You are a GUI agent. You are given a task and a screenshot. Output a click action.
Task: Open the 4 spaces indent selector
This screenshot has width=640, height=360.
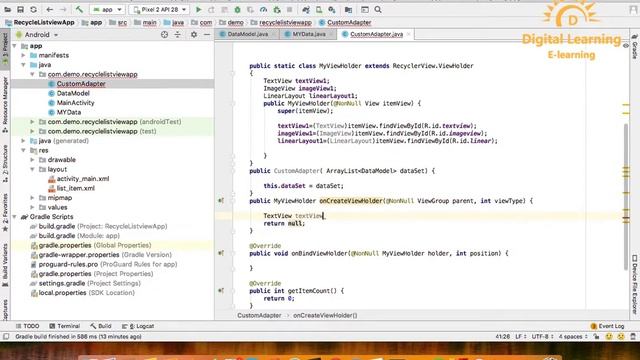[573, 337]
